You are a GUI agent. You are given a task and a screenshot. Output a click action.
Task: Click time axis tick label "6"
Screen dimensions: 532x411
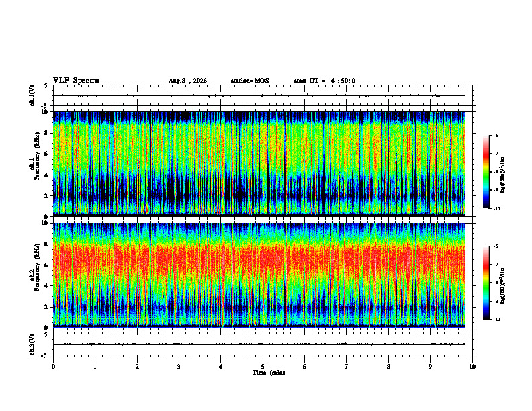[x=305, y=367]
